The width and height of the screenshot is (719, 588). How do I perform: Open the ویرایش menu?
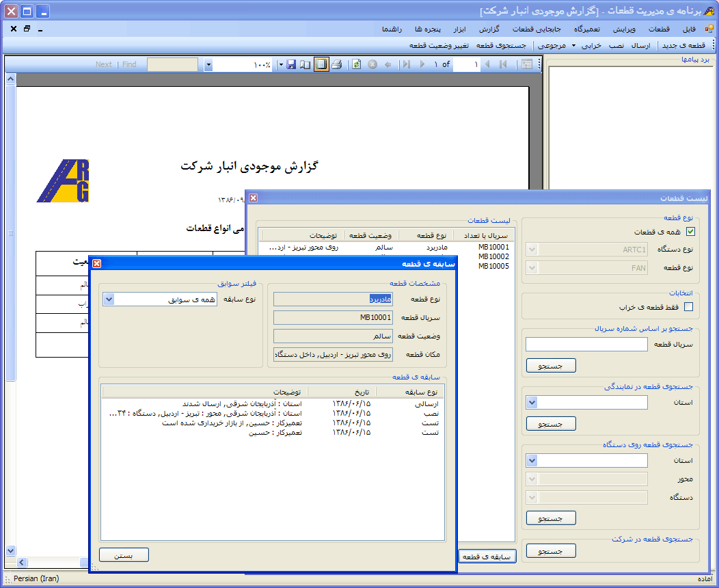[x=625, y=29]
